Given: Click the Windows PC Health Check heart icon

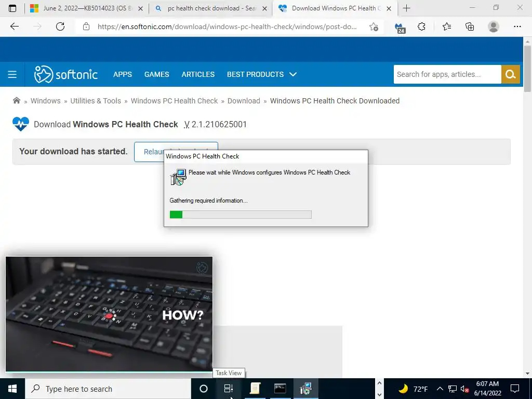Looking at the screenshot, I should tap(20, 124).
